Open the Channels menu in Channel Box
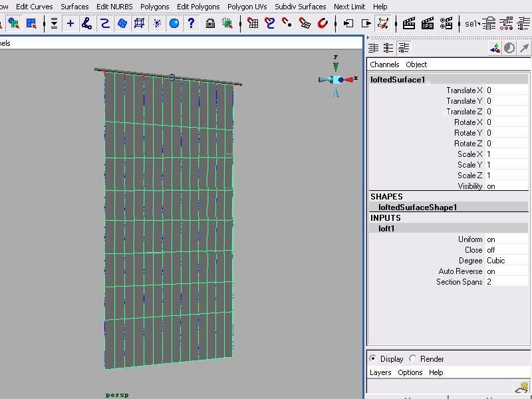 (384, 65)
